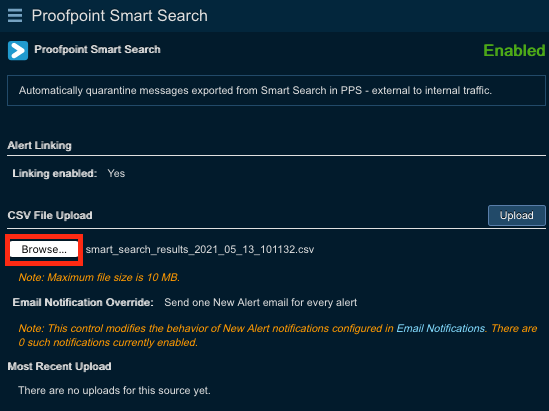549x411 pixels.
Task: Click the green Enabled status label
Action: coord(514,50)
